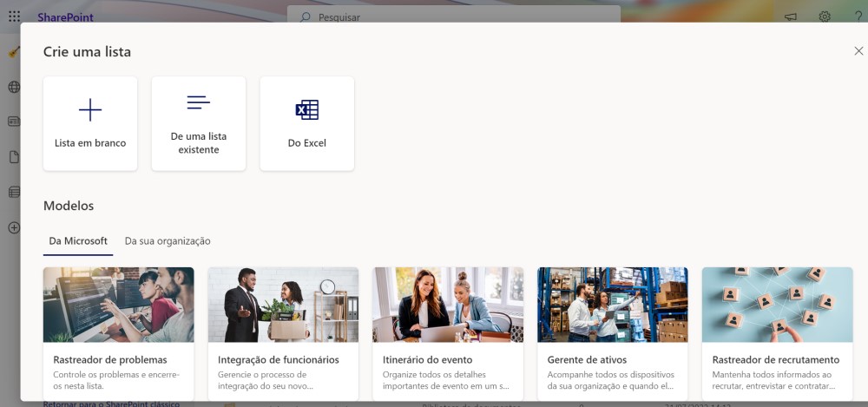Switch to Da Microsoft tab
The width and height of the screenshot is (868, 407).
coord(78,241)
